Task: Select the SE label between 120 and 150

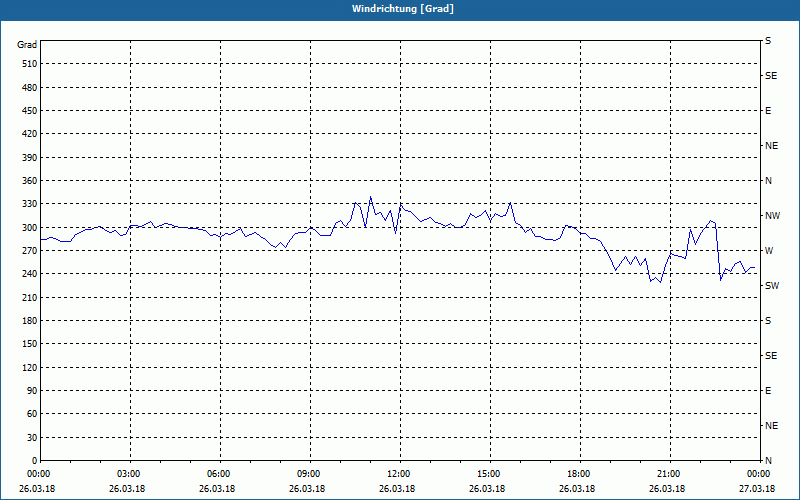Action: (x=771, y=356)
